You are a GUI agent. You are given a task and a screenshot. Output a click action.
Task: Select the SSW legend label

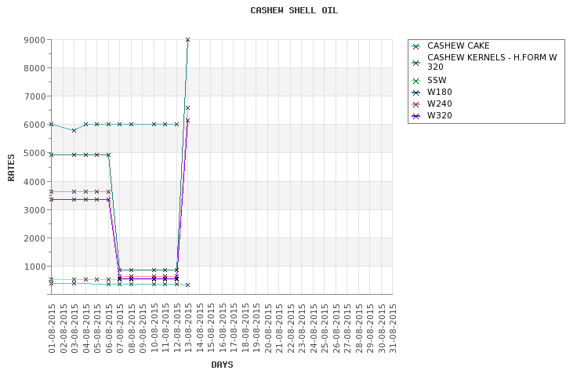tap(437, 80)
